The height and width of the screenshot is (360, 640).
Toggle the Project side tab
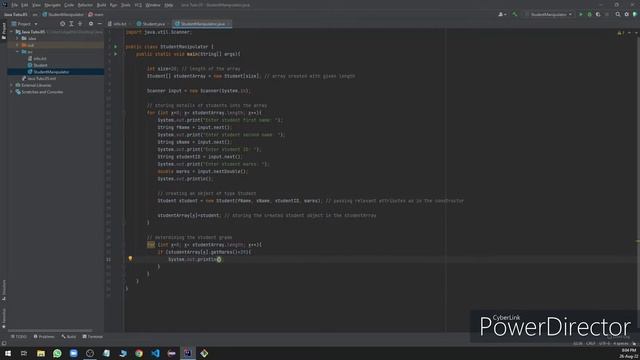tap(4, 31)
